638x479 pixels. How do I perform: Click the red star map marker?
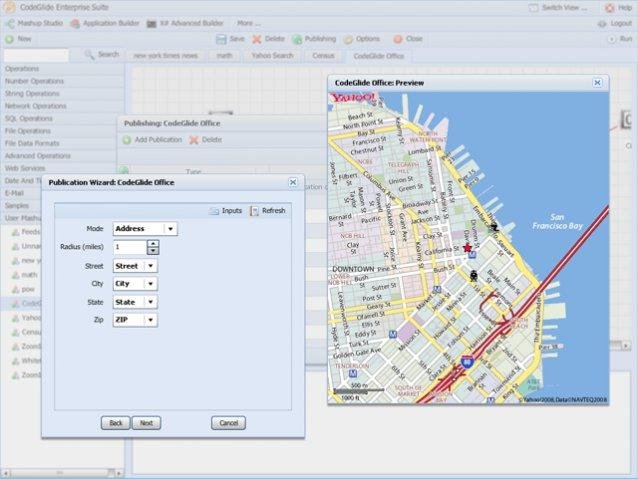point(467,247)
